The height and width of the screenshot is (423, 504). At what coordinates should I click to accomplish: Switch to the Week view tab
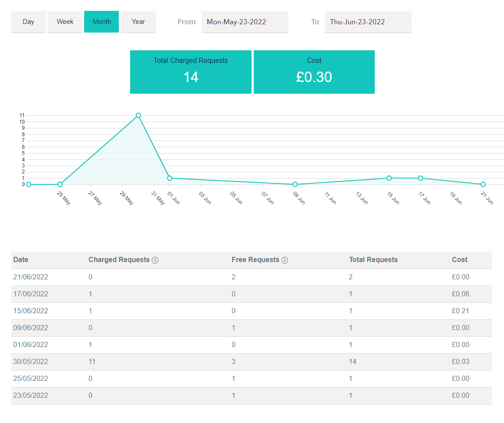click(x=65, y=22)
